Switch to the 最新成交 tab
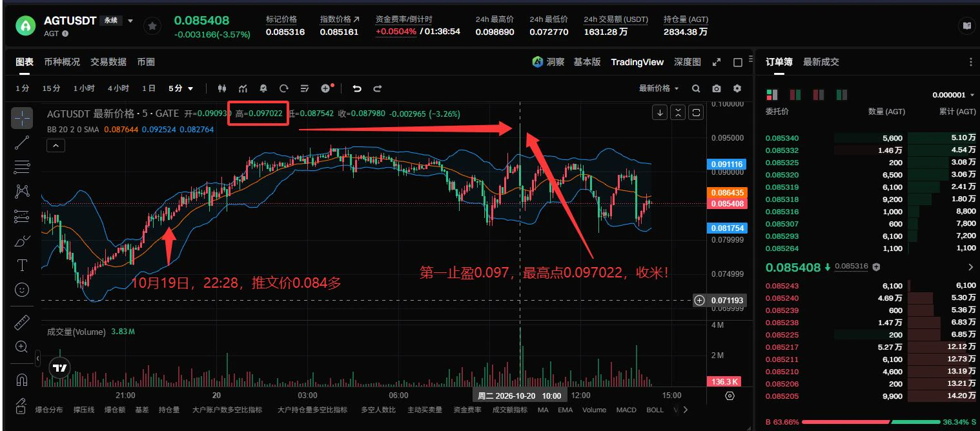The image size is (980, 431). coord(821,62)
